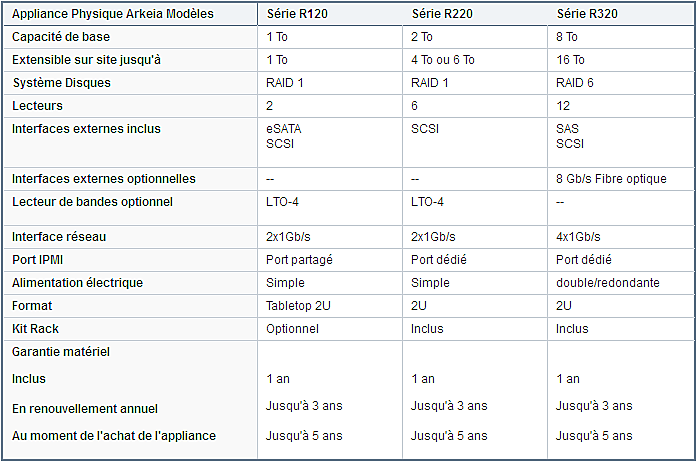Image resolution: width=697 pixels, height=462 pixels.
Task: Click 'Extensible sur site jusqu'à' row label
Action: (86, 60)
